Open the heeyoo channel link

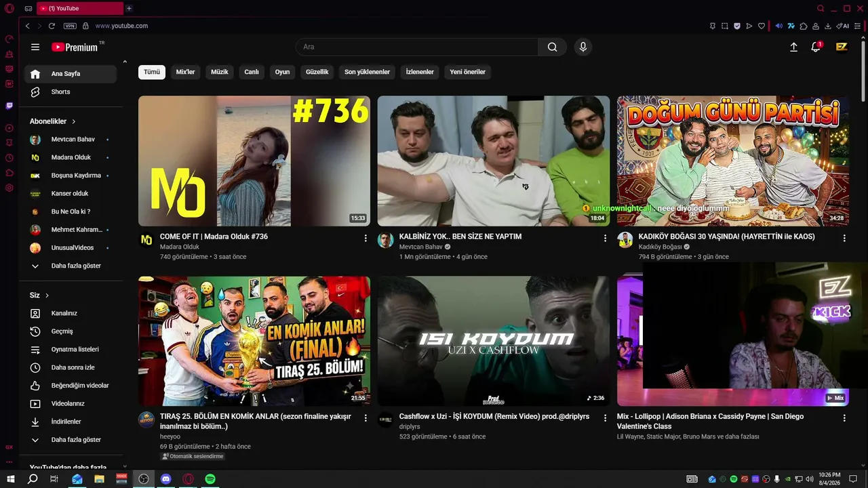click(170, 437)
